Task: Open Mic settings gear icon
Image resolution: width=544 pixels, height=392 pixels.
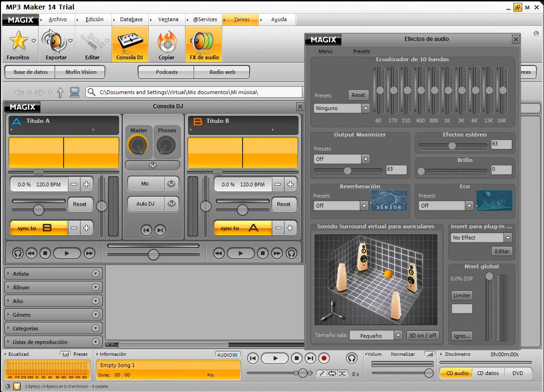Action: (x=171, y=184)
